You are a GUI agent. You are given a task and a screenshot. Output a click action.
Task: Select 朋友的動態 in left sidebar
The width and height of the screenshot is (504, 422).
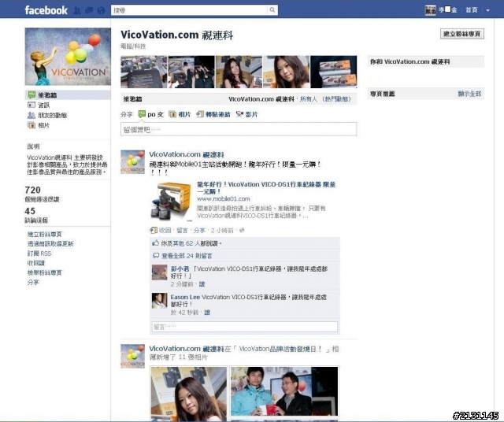[x=53, y=115]
